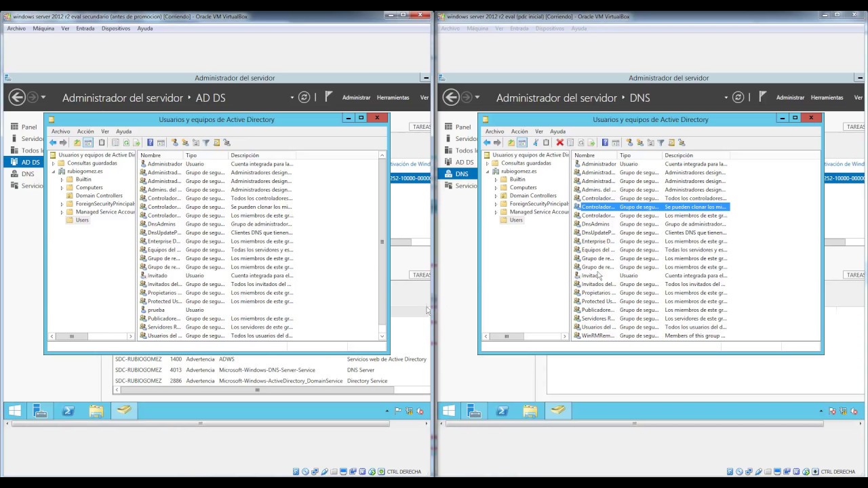Click Start button in secundario VM taskbar
Viewport: 868px width, 488px height.
click(14, 411)
